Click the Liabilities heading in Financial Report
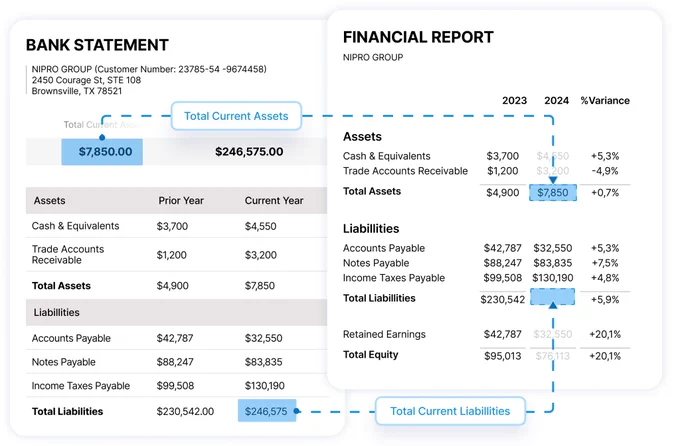Screen dimensions: 680x446 371,229
